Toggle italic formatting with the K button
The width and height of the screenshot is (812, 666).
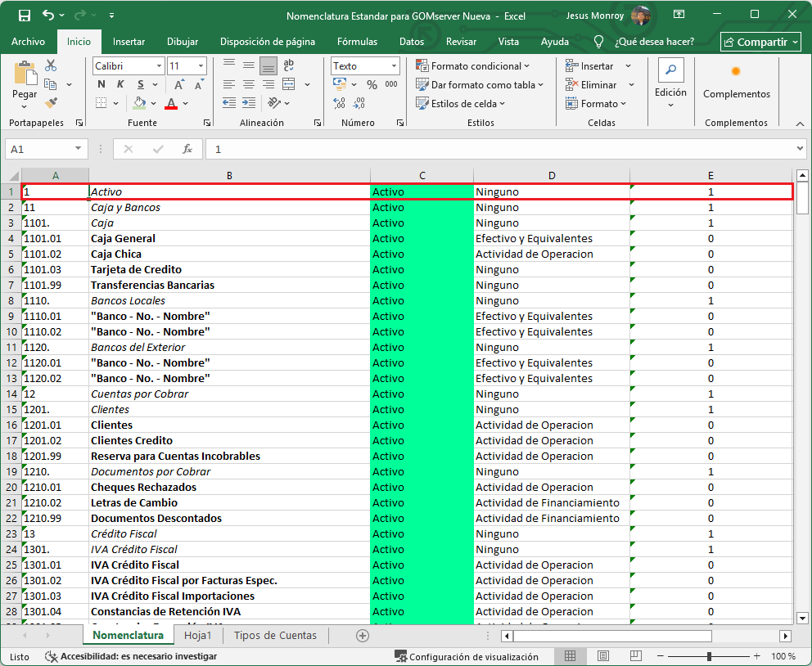[120, 83]
